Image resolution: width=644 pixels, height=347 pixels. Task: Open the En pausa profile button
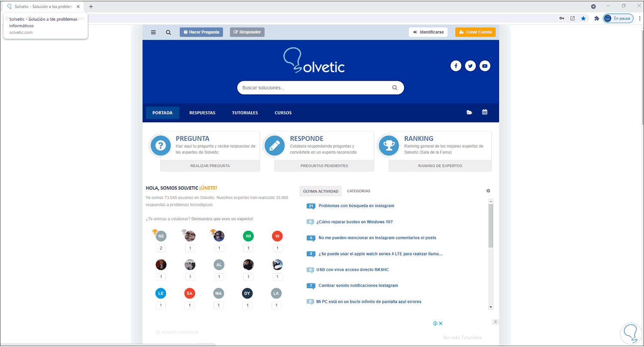(x=618, y=18)
